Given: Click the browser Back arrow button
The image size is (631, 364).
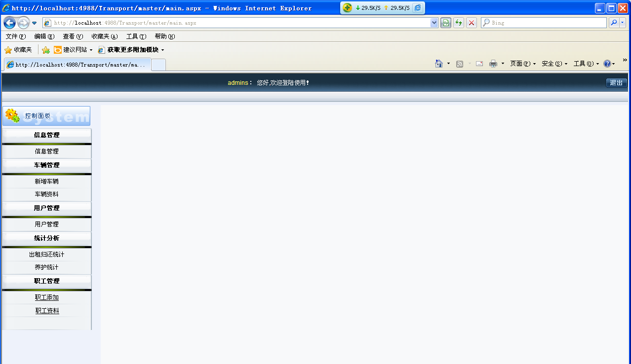Looking at the screenshot, I should tap(9, 23).
